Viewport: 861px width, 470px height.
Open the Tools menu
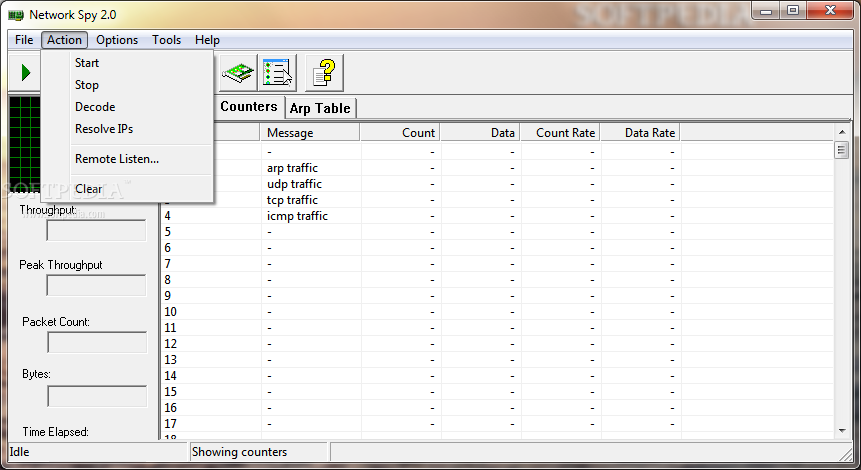click(x=166, y=40)
